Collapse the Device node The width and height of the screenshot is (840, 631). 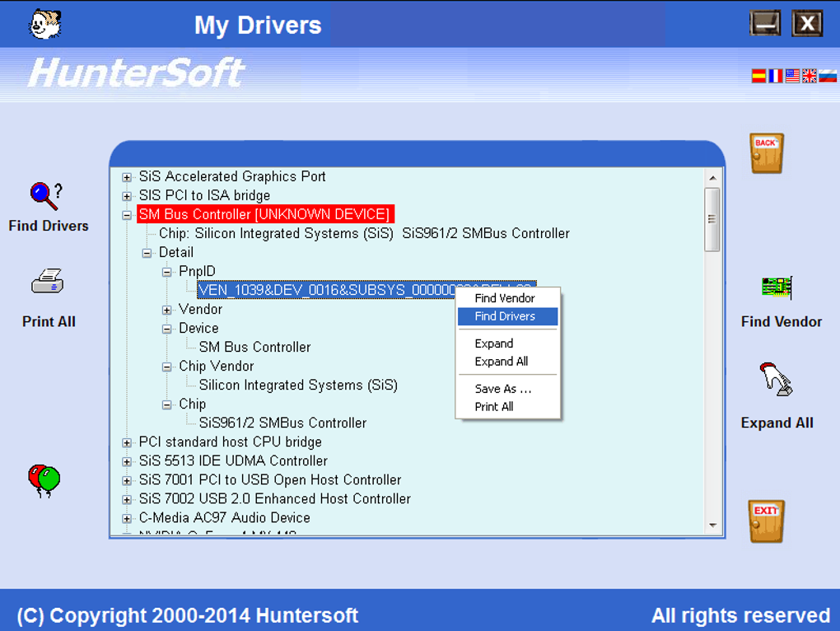click(x=166, y=329)
